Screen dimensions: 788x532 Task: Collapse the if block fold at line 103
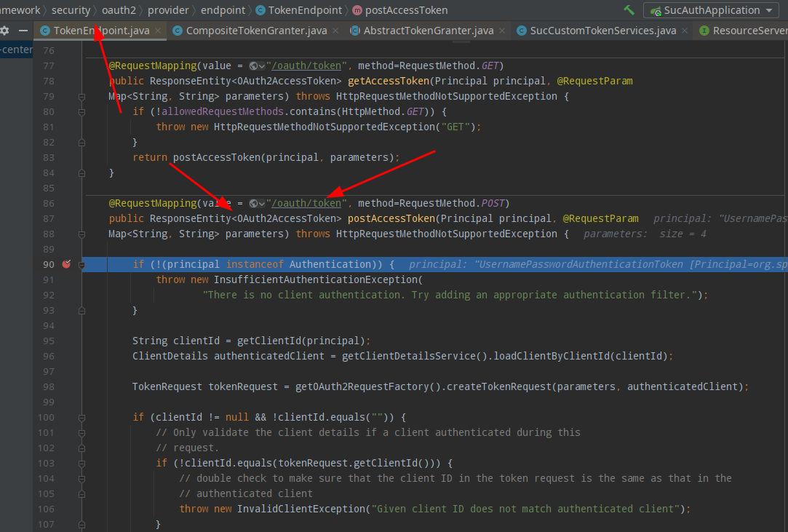(x=81, y=464)
